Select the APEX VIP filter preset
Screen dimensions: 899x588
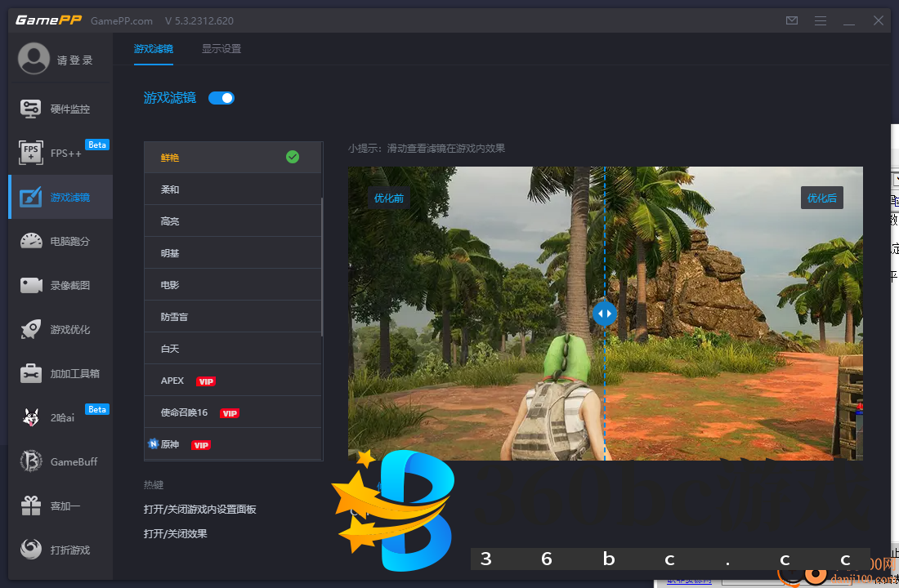(x=232, y=380)
